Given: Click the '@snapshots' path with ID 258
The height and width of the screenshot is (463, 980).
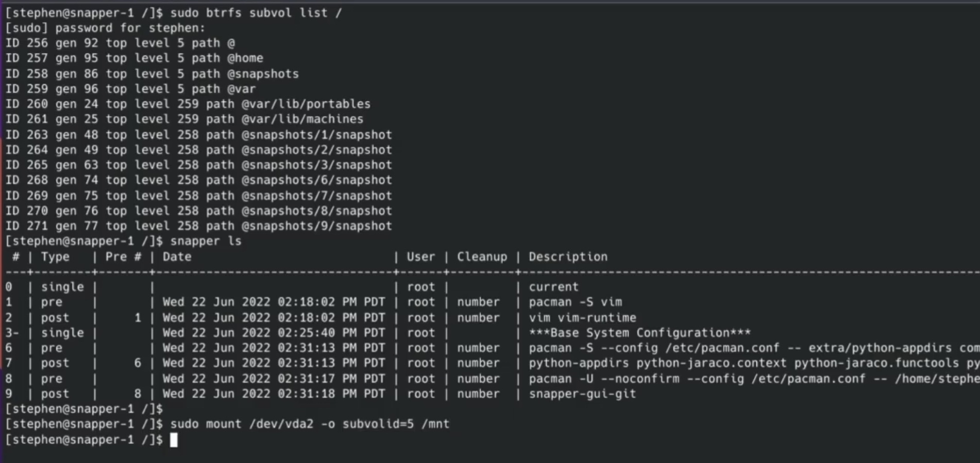Looking at the screenshot, I should click(263, 74).
